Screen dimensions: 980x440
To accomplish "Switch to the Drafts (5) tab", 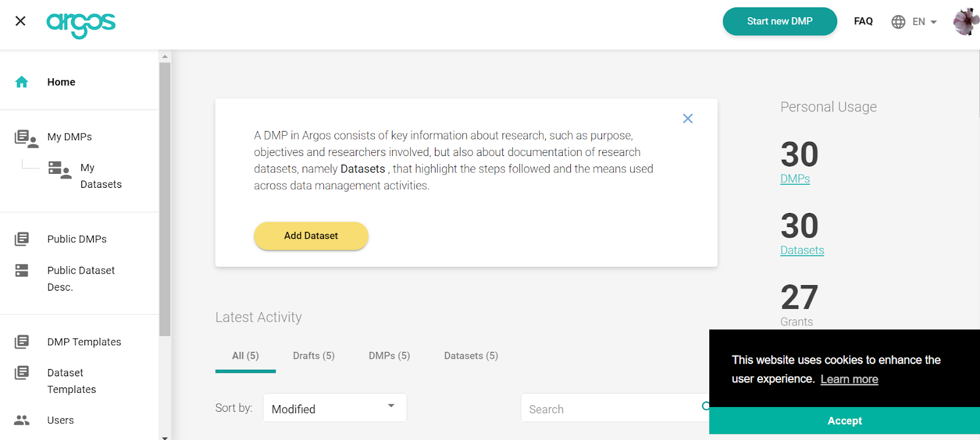I will (x=314, y=356).
